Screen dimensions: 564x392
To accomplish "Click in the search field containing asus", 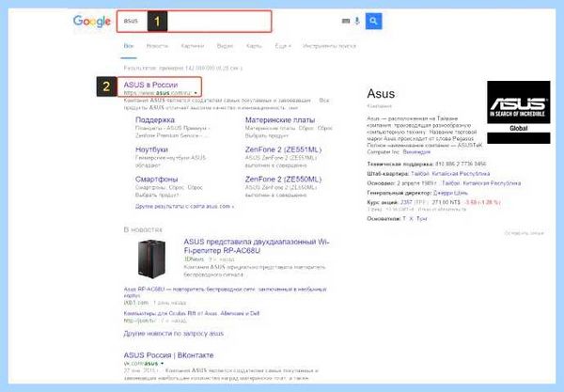I will pos(194,22).
